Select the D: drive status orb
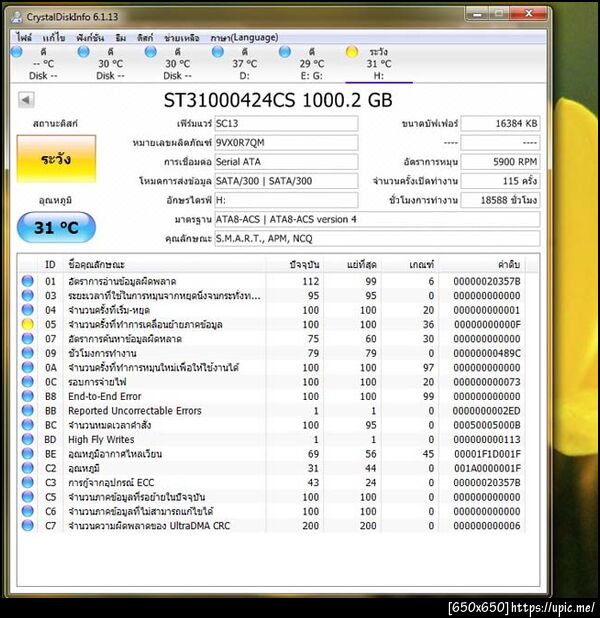This screenshot has height=618, width=600. coord(218,52)
